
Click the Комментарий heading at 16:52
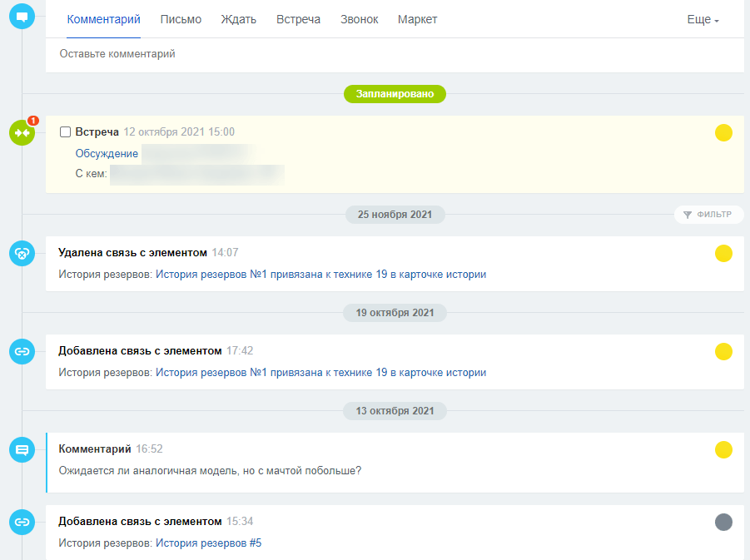95,449
